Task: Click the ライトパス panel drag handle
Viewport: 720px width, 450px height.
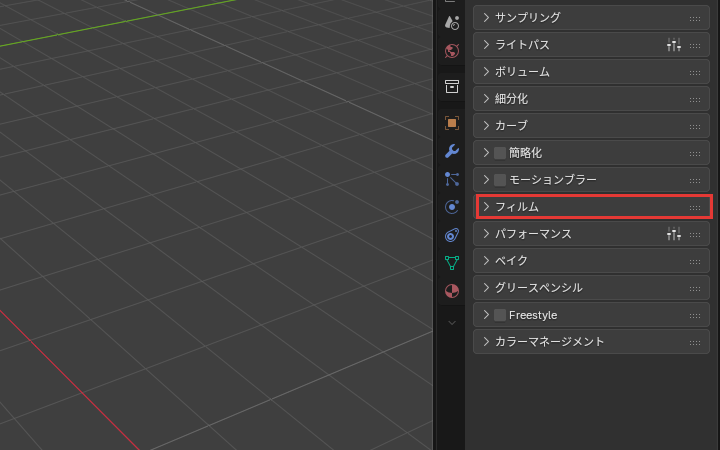Action: click(x=695, y=46)
